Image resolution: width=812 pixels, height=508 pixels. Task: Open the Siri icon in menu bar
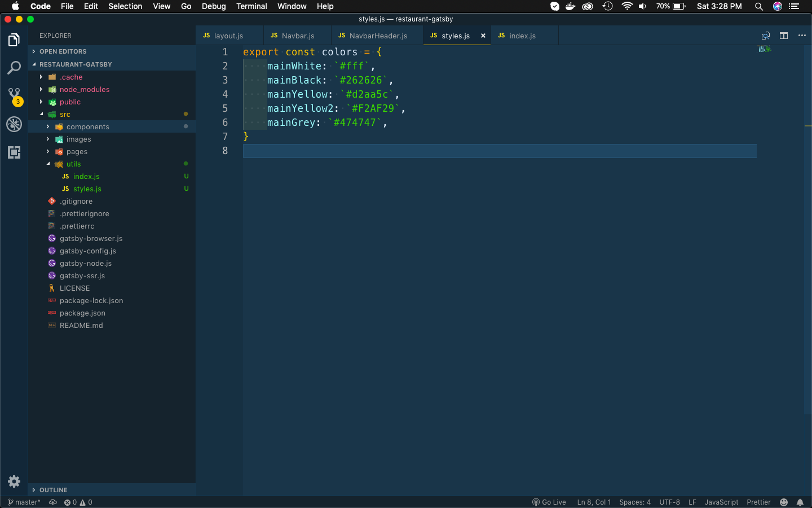[x=778, y=6]
